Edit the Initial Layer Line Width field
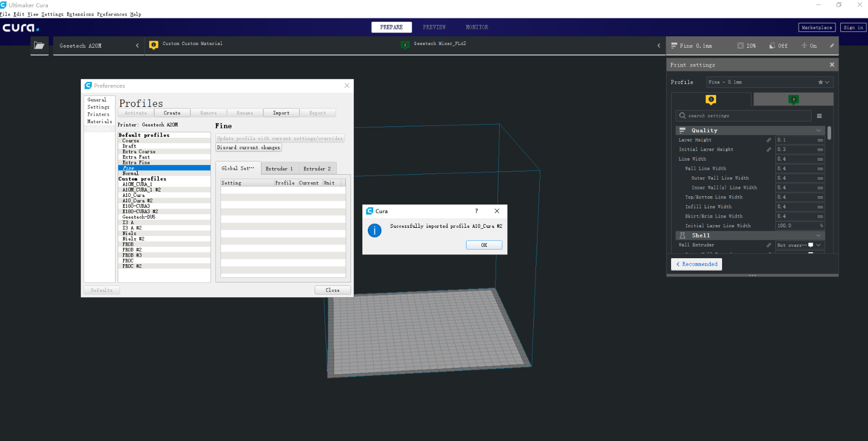 800,226
